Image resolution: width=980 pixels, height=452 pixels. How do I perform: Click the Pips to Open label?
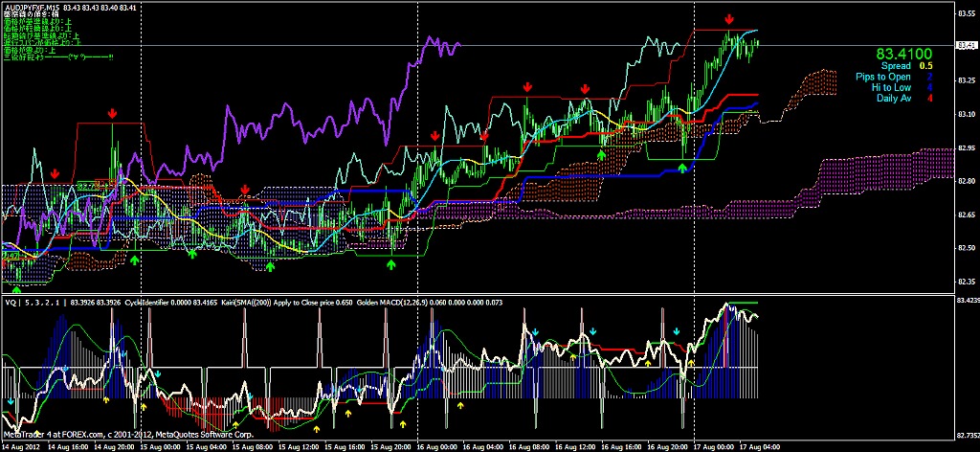tap(883, 77)
